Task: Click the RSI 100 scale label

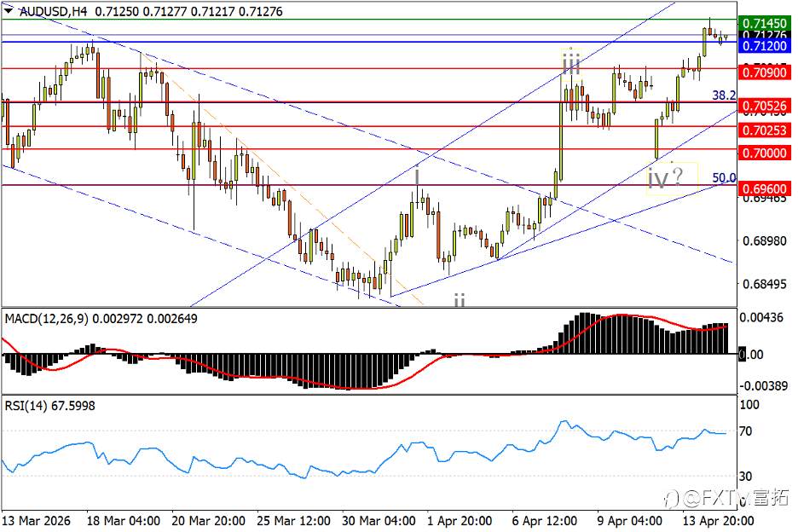Action: [x=749, y=405]
